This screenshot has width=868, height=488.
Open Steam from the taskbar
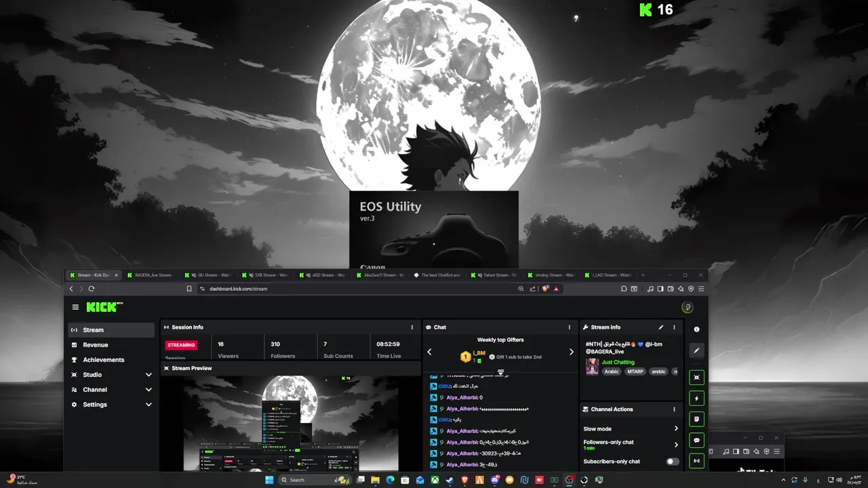450,480
